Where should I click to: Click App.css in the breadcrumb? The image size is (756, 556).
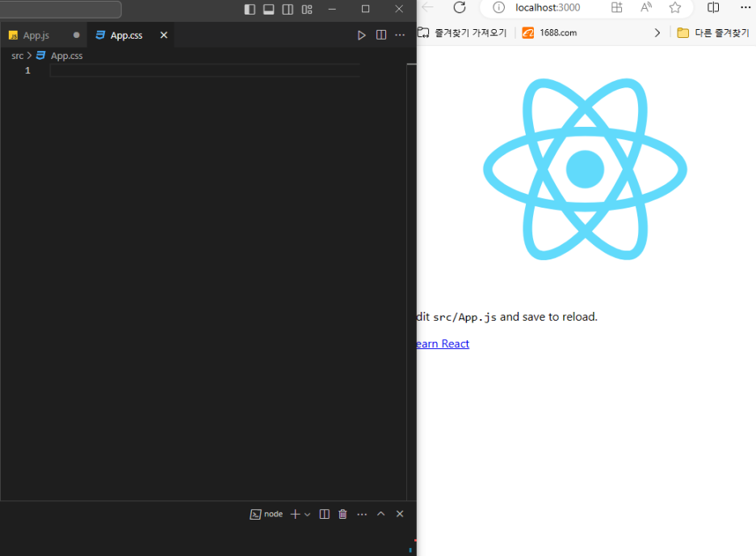[x=66, y=56]
